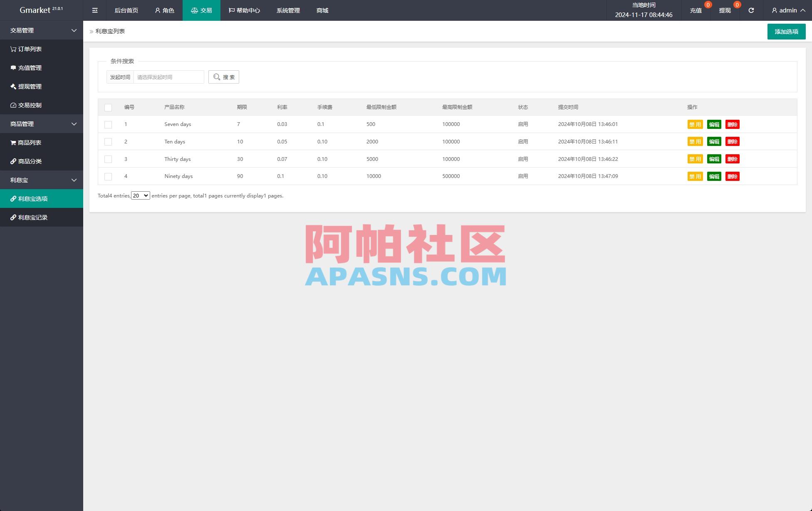This screenshot has width=812, height=511.
Task: Click the refresh icon in the top bar
Action: coord(751,10)
